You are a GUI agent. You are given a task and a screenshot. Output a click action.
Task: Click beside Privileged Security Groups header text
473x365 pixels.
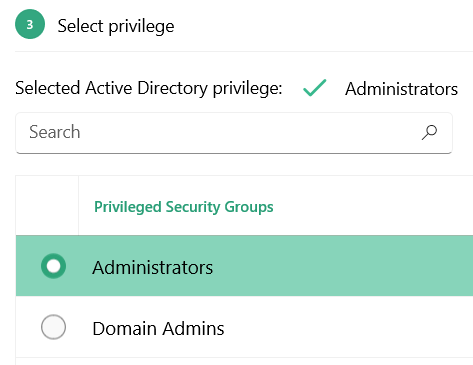tap(373, 206)
